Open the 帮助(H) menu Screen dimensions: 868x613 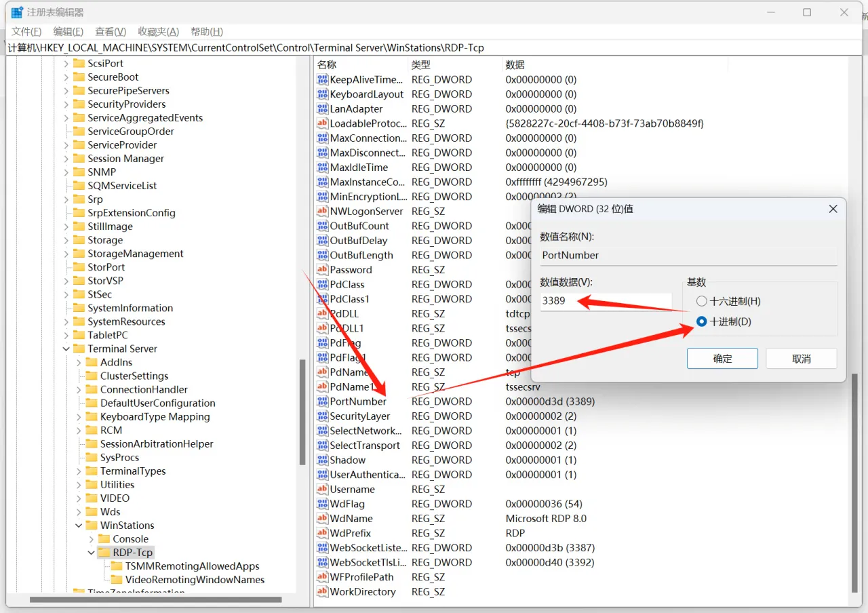207,31
